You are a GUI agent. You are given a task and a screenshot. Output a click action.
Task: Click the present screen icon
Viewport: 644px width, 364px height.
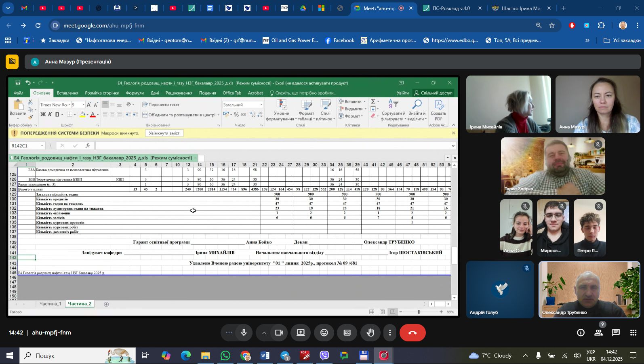pos(301,333)
